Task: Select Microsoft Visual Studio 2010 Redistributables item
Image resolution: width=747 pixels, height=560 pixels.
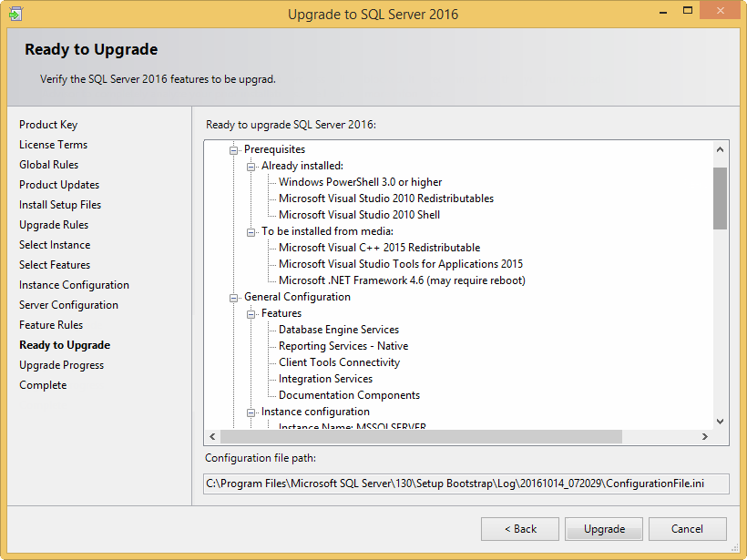Action: pos(386,199)
